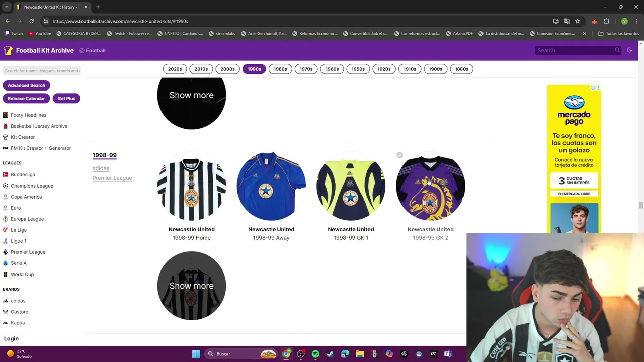Open the Chrome extensions puzzle icon
The image size is (644, 362).
tap(606, 21)
